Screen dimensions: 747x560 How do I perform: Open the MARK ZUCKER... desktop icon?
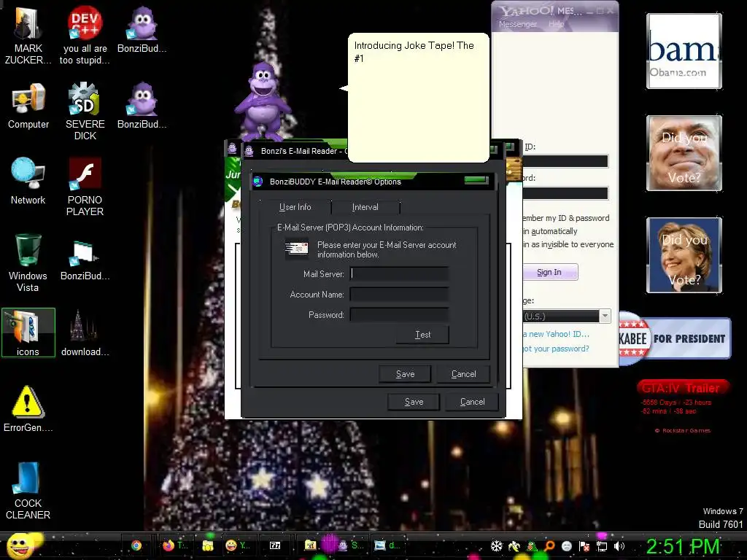(28, 35)
